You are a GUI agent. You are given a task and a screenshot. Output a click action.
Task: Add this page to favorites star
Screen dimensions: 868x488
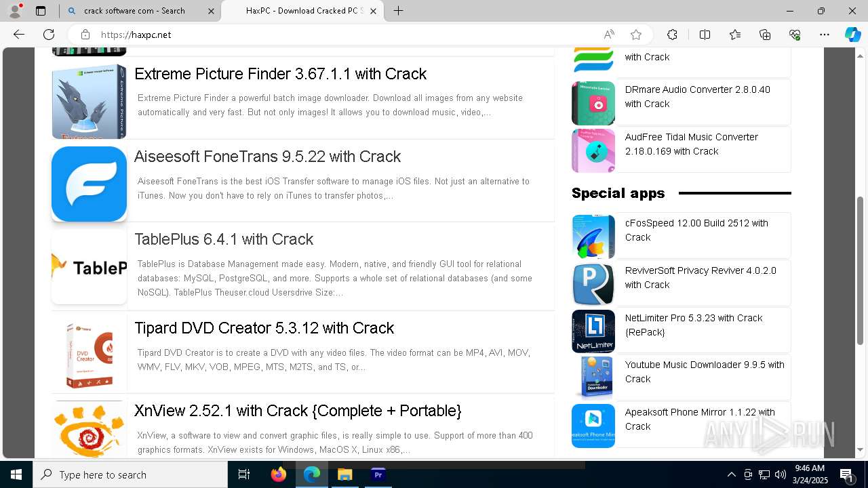coord(636,35)
